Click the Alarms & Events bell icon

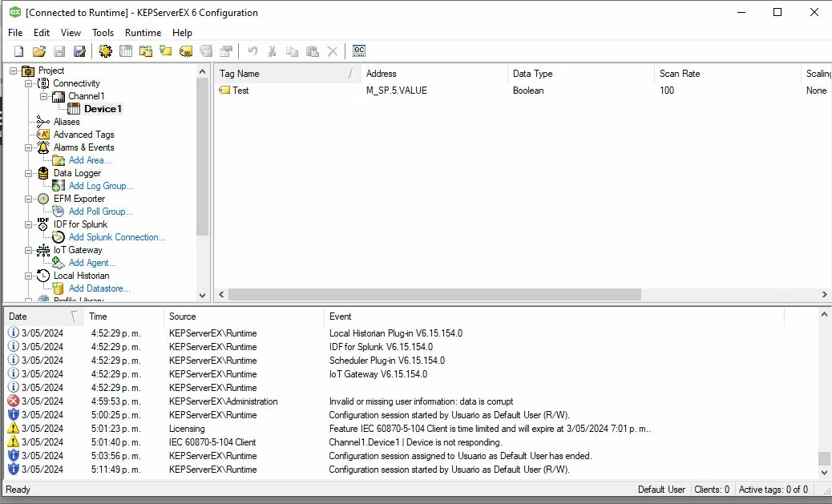(x=43, y=147)
